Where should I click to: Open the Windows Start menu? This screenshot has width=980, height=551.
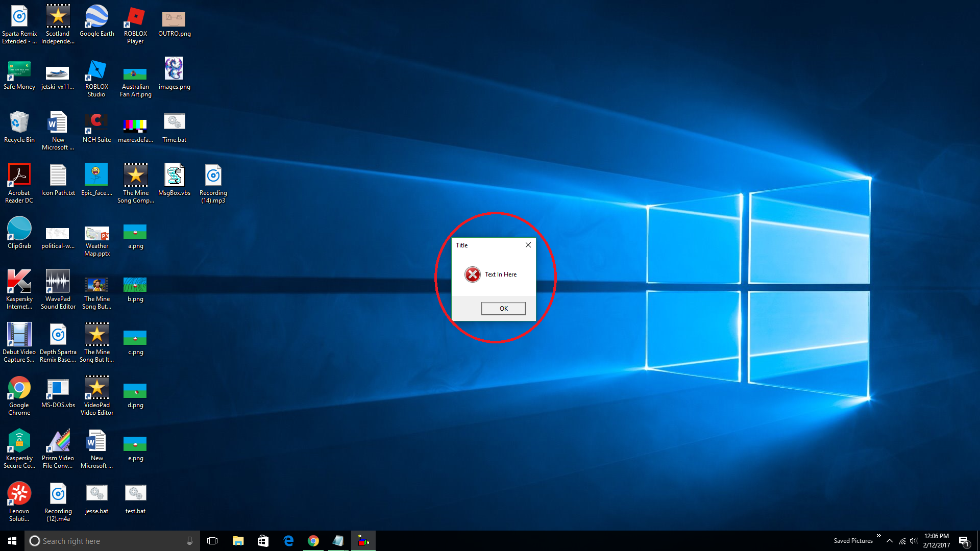pyautogui.click(x=12, y=541)
